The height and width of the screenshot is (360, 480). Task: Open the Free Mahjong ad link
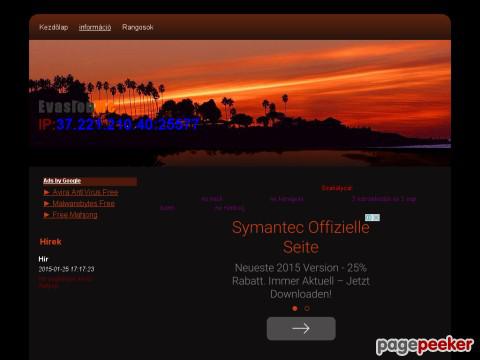pyautogui.click(x=75, y=215)
